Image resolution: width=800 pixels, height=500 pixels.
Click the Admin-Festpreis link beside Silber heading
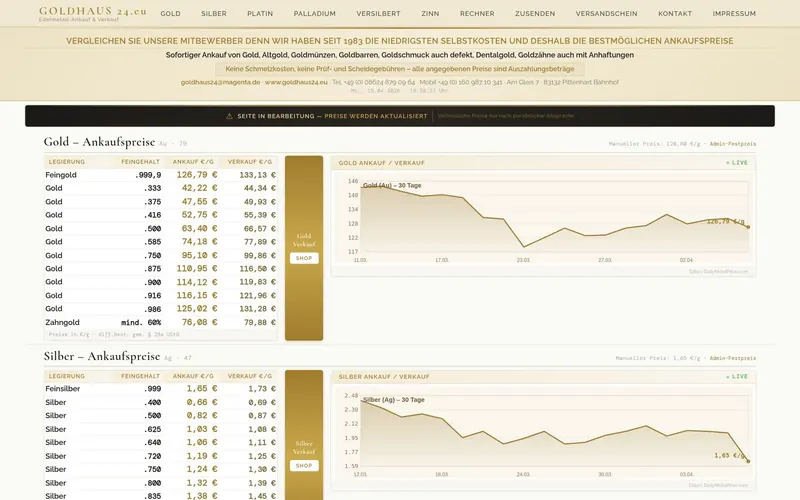[733, 358]
